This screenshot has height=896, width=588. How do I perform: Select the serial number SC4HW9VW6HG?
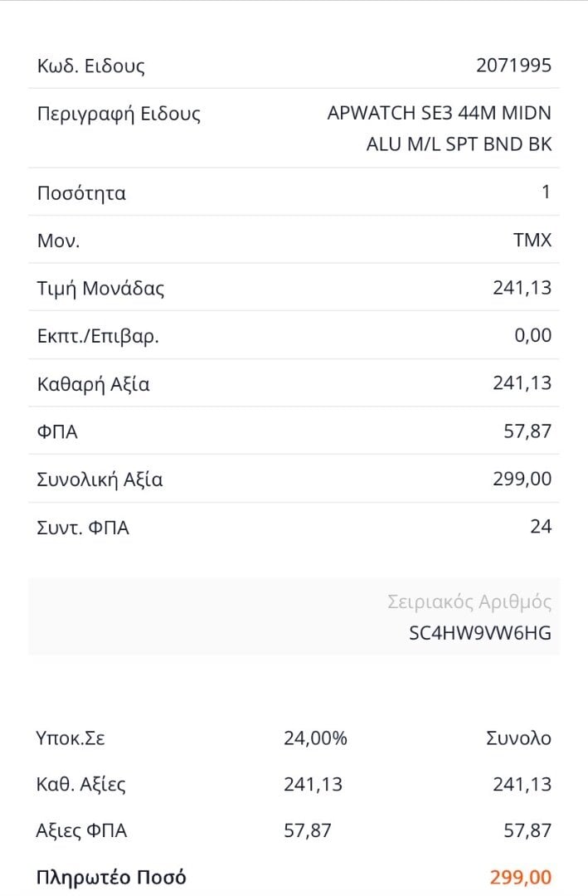tap(480, 633)
